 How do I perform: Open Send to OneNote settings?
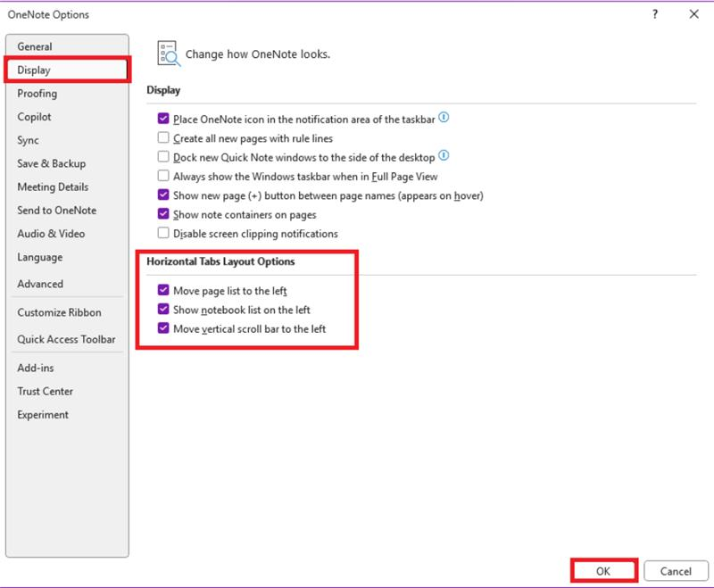(x=67, y=211)
